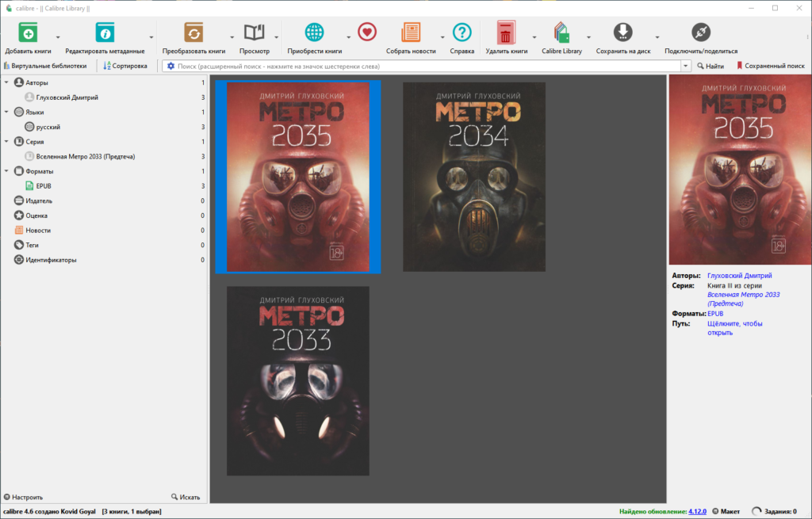Click the red heart donate icon
Screen dimensions: 812x519
[367, 32]
